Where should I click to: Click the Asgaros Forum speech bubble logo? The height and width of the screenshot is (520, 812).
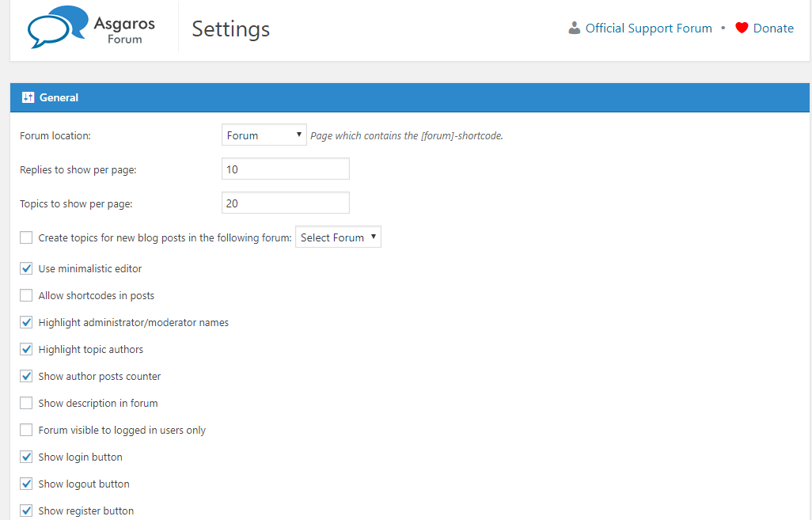57,27
